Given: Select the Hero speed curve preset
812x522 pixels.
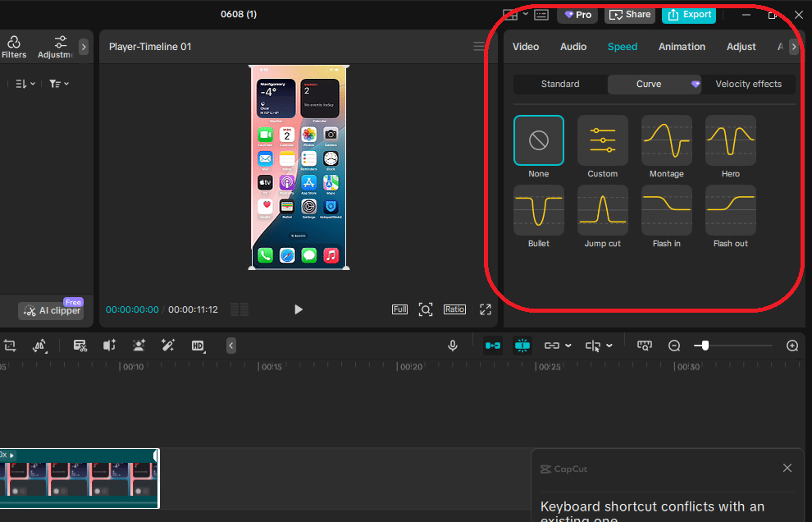Looking at the screenshot, I should tap(730, 140).
